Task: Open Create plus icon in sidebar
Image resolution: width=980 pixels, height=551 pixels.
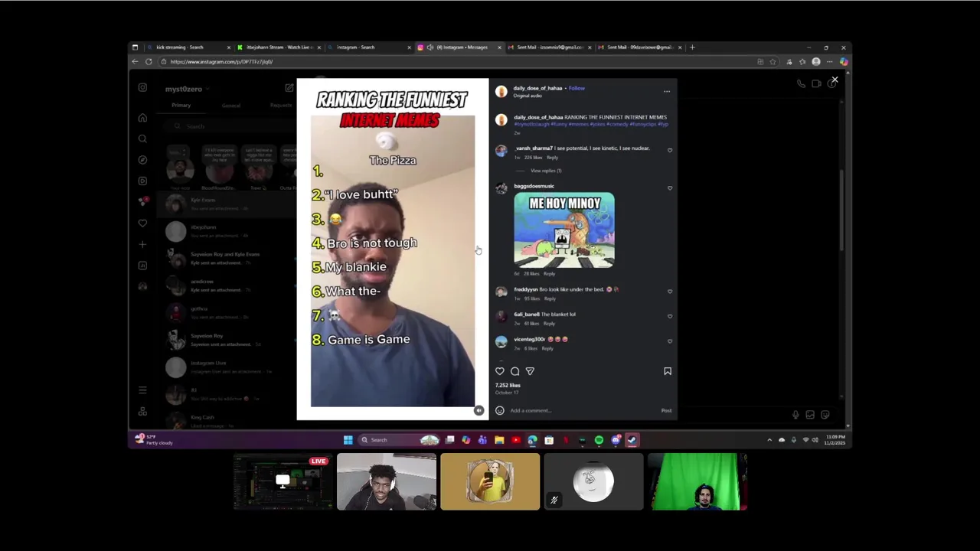Action: pos(142,244)
